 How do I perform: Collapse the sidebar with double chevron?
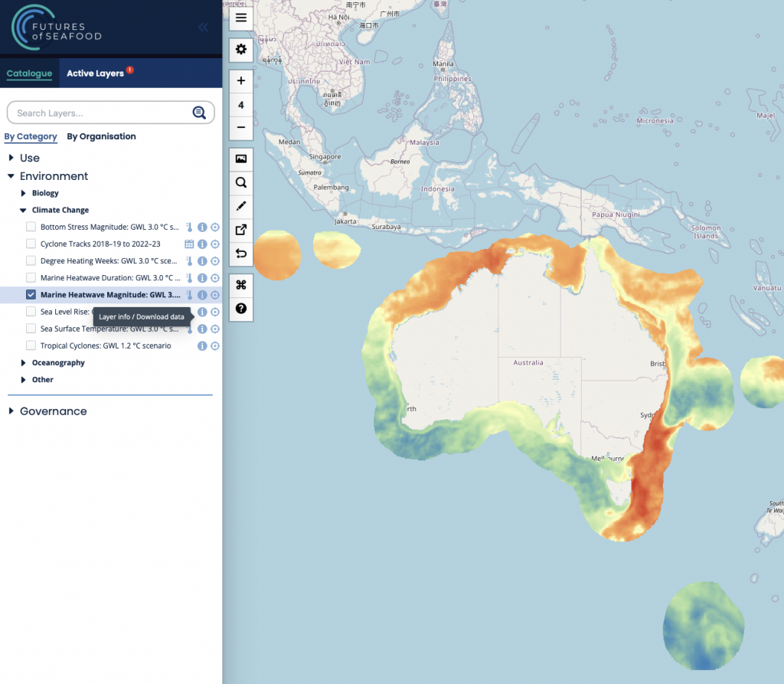click(x=203, y=28)
